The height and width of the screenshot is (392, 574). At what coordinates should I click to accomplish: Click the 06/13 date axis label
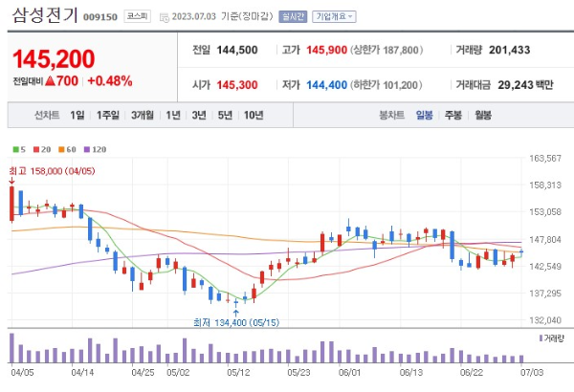click(x=411, y=373)
